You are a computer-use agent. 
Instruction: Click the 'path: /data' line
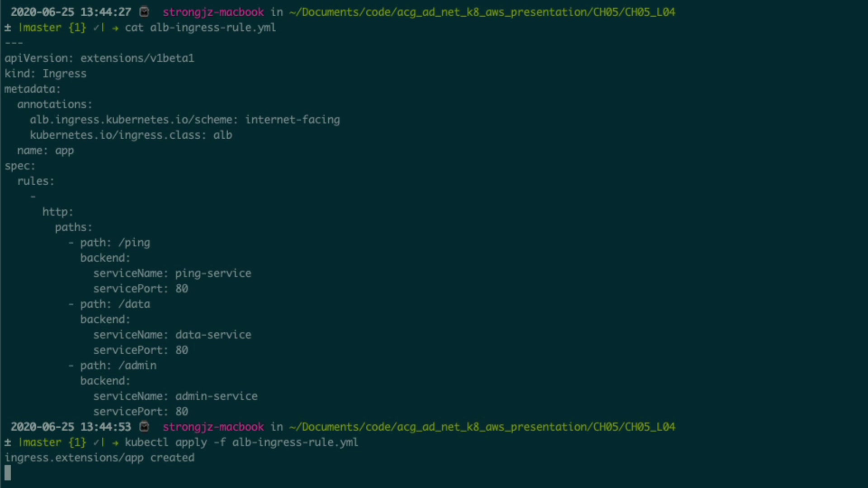pos(115,304)
